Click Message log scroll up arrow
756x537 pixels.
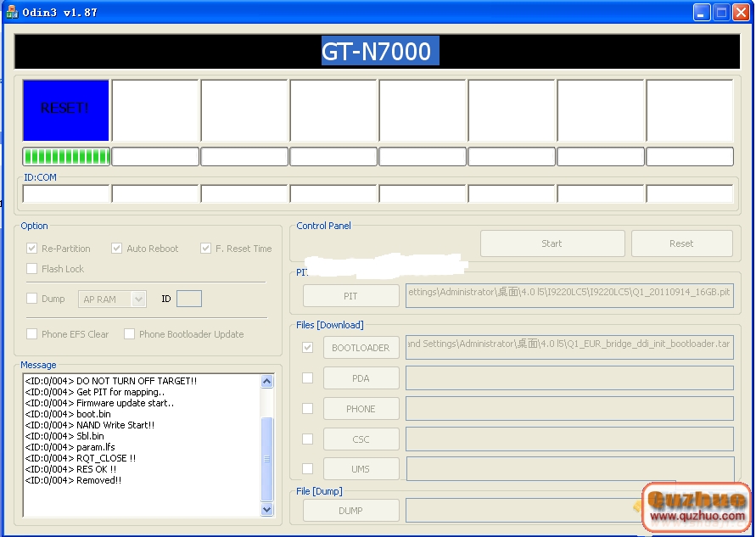click(266, 381)
